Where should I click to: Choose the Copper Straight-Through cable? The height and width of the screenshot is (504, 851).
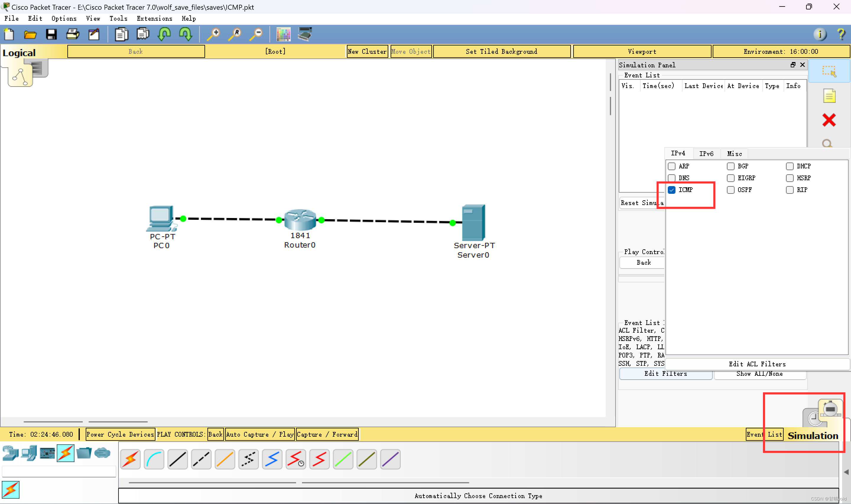177,459
